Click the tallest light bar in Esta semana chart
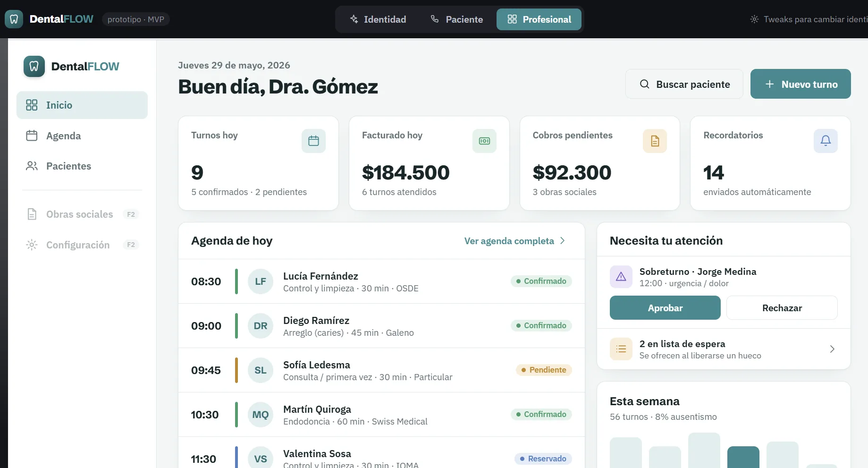The height and width of the screenshot is (468, 868). [x=704, y=450]
